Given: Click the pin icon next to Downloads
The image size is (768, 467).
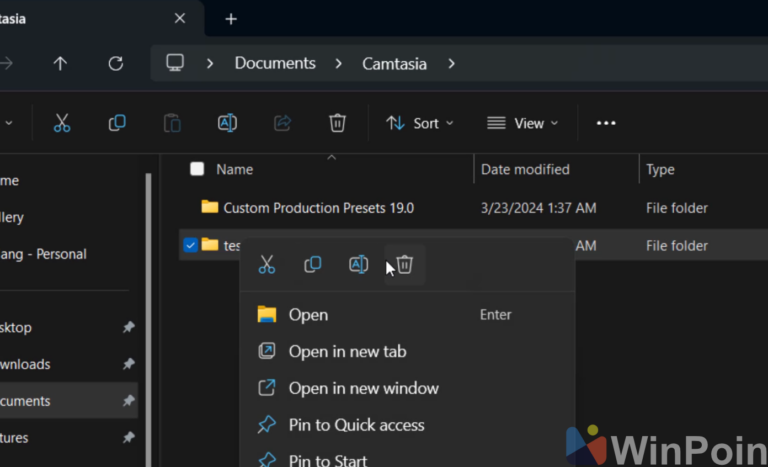Looking at the screenshot, I should tap(128, 364).
